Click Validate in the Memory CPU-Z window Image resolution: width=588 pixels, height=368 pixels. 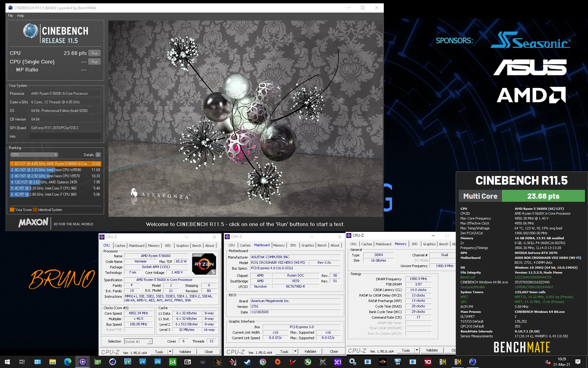(x=432, y=350)
